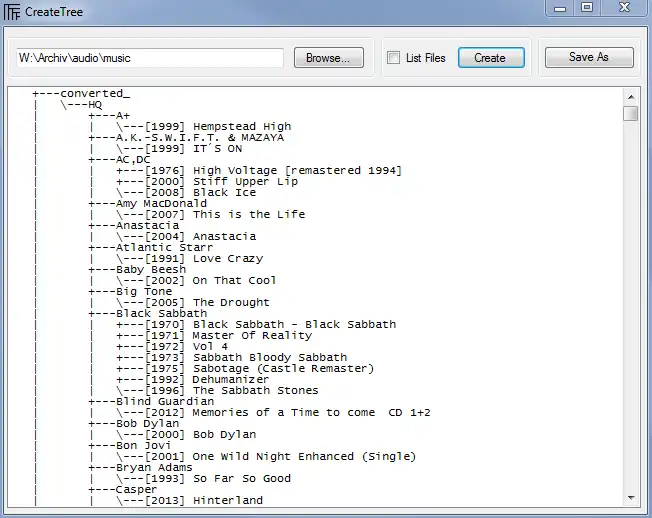Minimize the CreateTree window
Image resolution: width=652 pixels, height=518 pixels.
pos(560,8)
